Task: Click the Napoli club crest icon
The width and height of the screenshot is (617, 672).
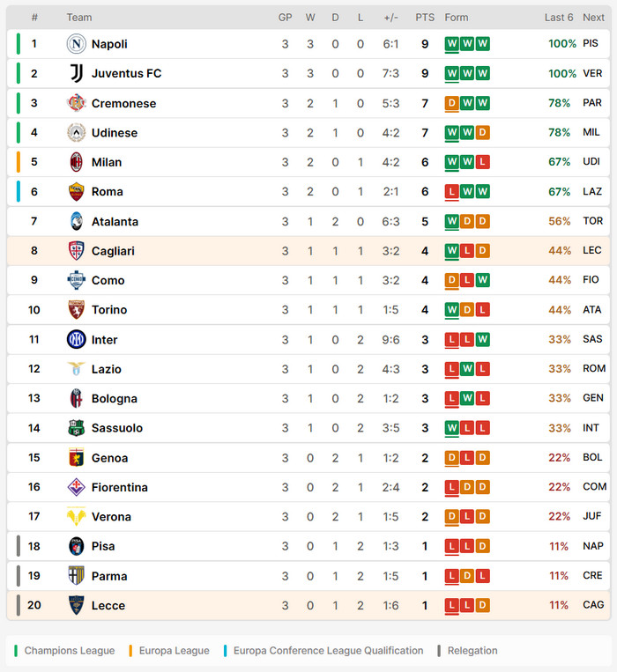Action: [77, 44]
